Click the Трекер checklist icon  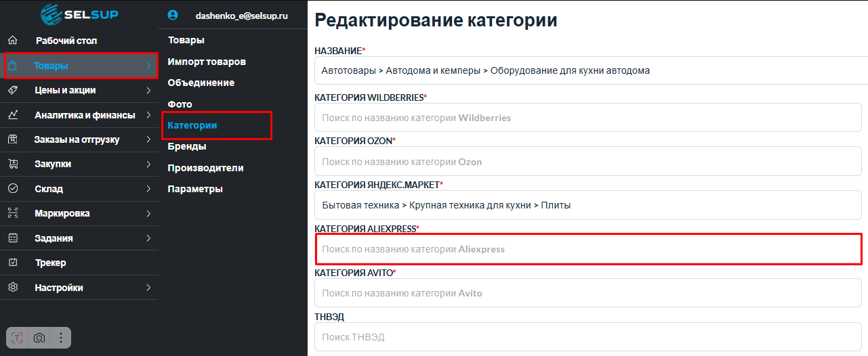pos(12,263)
